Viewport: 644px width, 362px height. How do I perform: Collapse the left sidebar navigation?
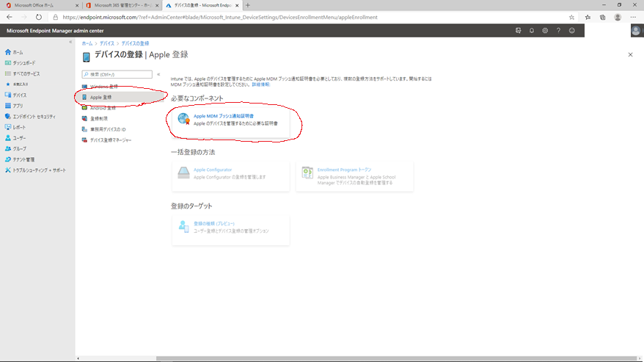[70, 42]
